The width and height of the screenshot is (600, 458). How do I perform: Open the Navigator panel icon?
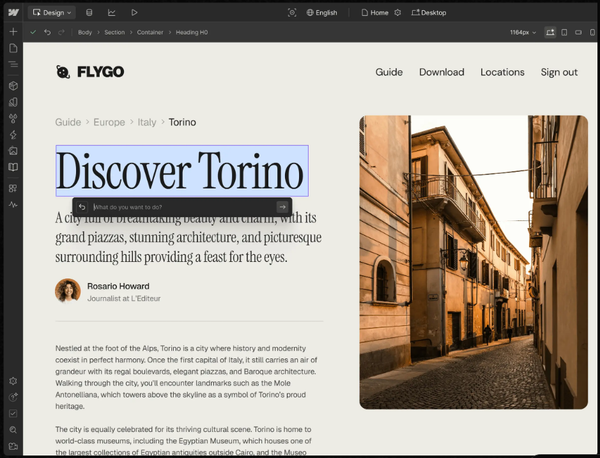pos(13,64)
